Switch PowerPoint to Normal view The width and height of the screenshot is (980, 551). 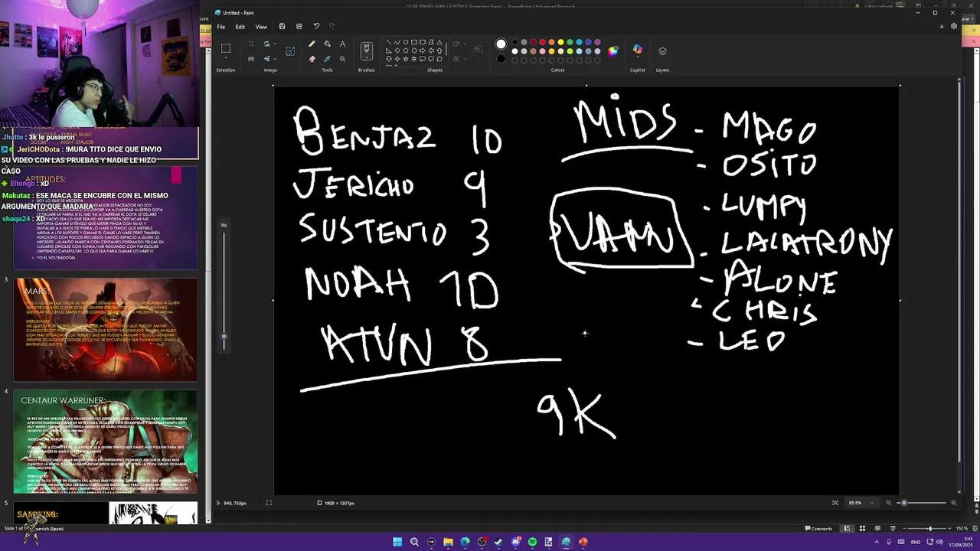coord(847,529)
